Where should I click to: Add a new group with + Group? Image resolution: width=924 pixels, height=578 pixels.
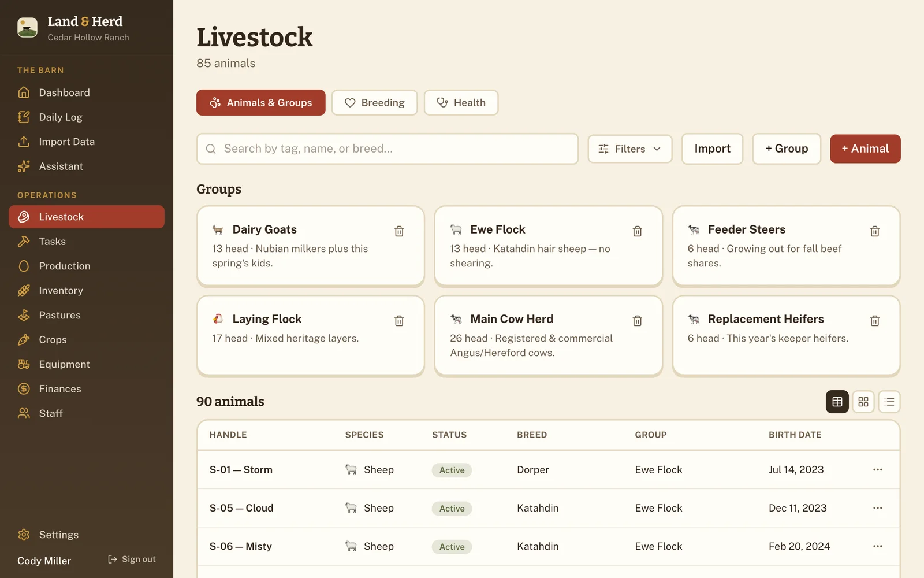(787, 149)
